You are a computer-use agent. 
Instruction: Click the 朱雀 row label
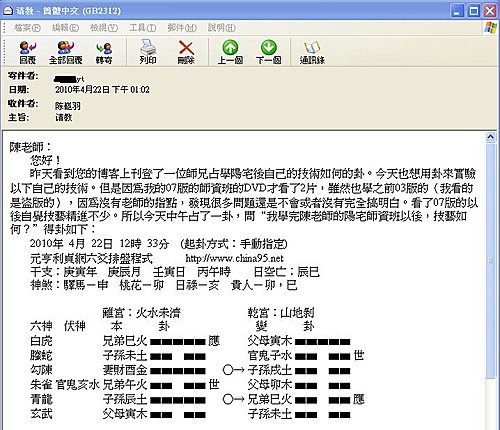[x=41, y=385]
